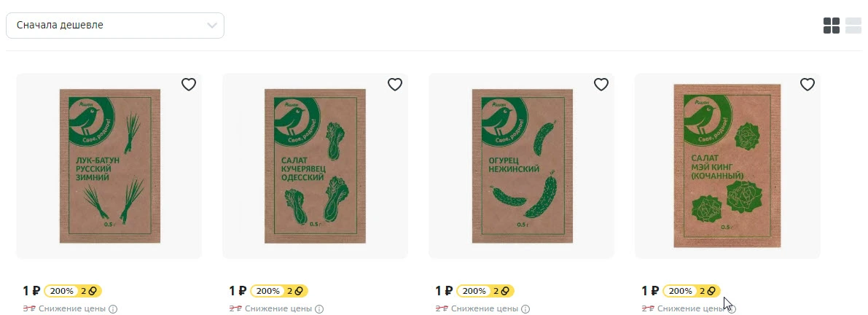This screenshot has width=868, height=315.
Task: Click info icon beside Огурец Нежинский price drop
Action: coord(526,309)
